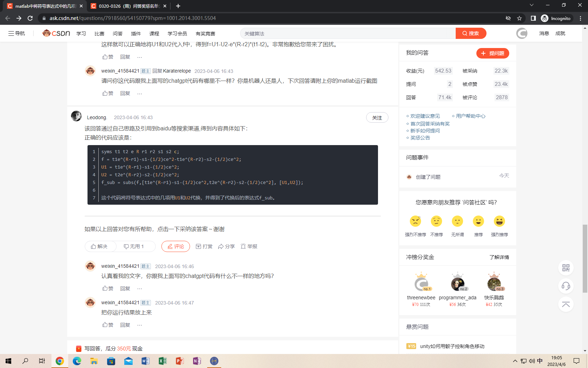The image size is (588, 368).
Task: Show hidden system tray icons chevron
Action: [x=515, y=361]
